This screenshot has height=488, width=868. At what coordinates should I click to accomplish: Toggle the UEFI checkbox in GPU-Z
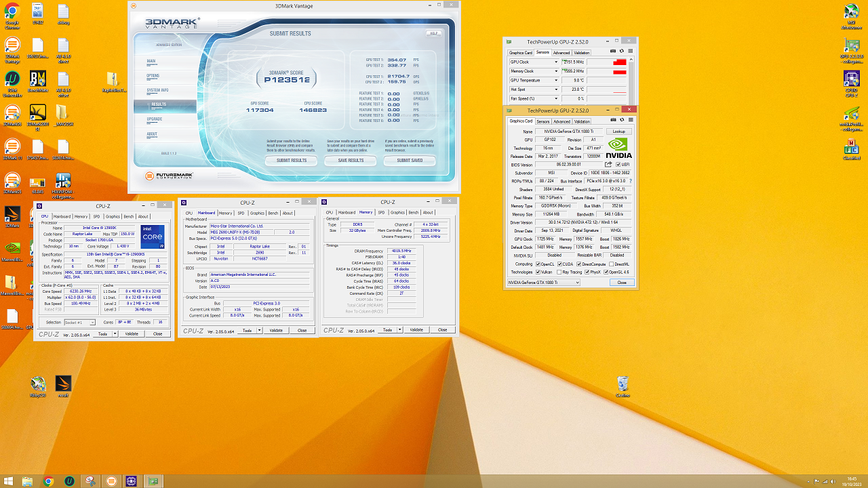pyautogui.click(x=617, y=164)
